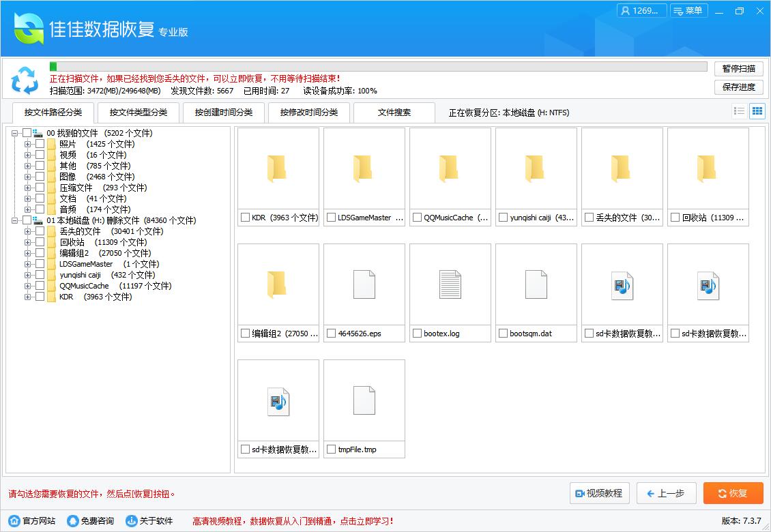Switch to 按文件路径分类 tab
Image resolution: width=771 pixels, height=532 pixels.
click(x=53, y=112)
